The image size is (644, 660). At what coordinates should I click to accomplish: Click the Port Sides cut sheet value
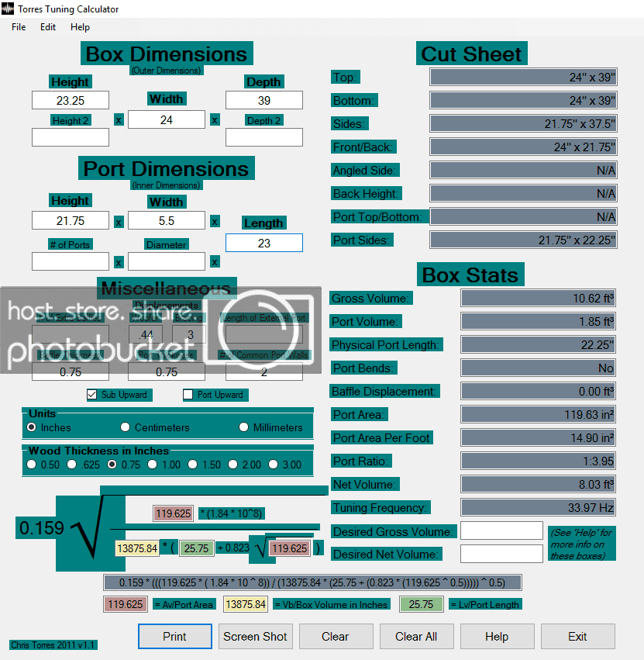(523, 240)
